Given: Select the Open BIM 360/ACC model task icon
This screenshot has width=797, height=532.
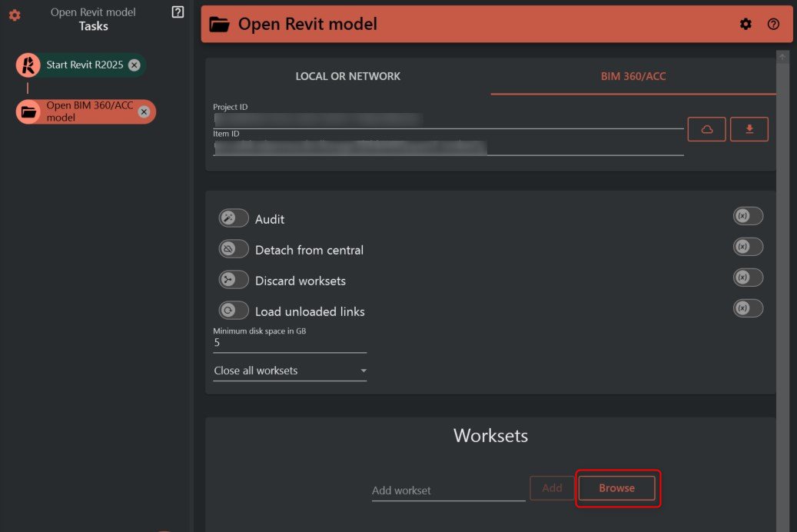Looking at the screenshot, I should (26, 111).
